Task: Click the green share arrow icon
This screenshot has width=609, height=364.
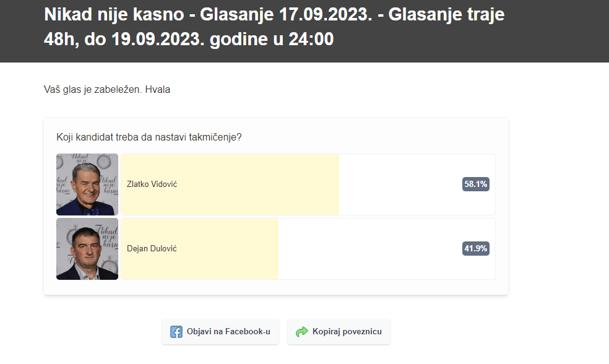Action: 302,332
